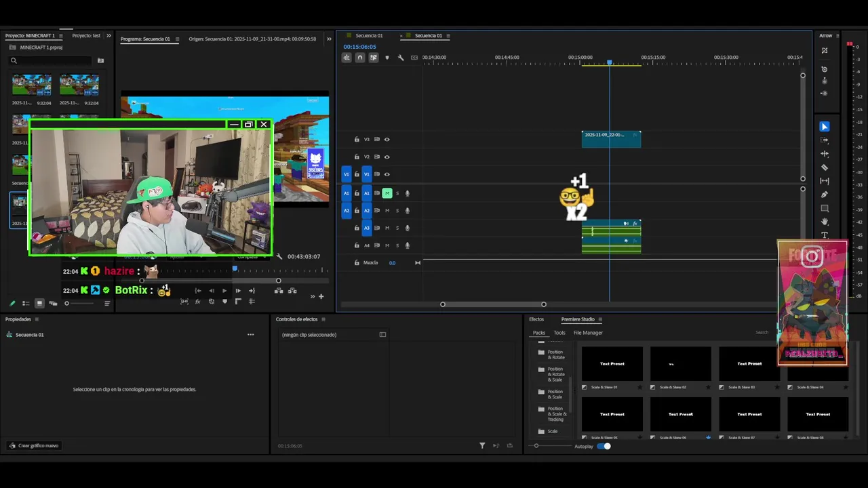Click the A1 voice-over record microphone
This screenshot has width=868, height=488.
[408, 193]
